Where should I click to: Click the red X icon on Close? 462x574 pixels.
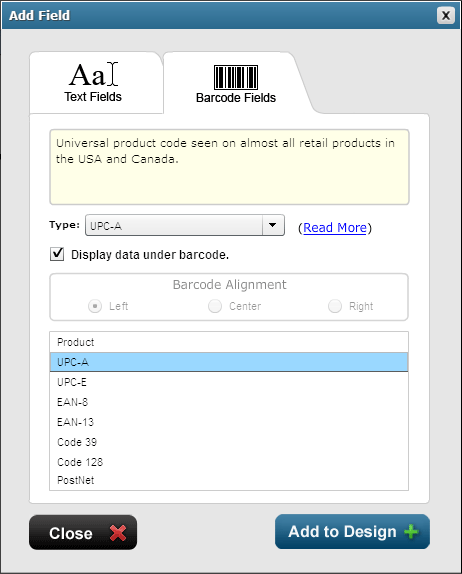118,533
